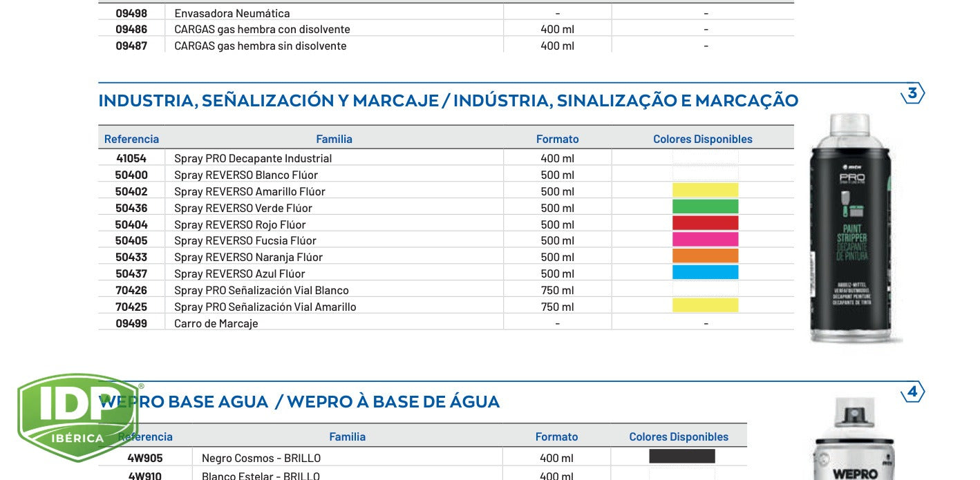This screenshot has height=480, width=980.
Task: Click the section 4 hexagon marker
Action: coord(912,392)
